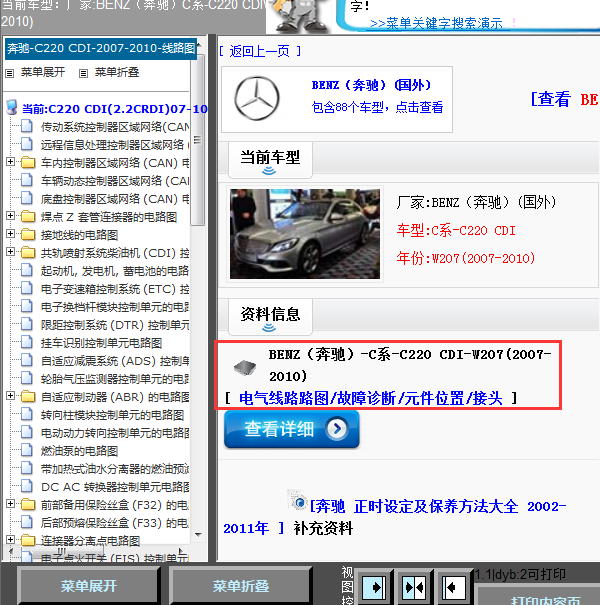Click the folder icon for 自适应制动器 (ABR)
This screenshot has width=600, height=605.
point(28,397)
